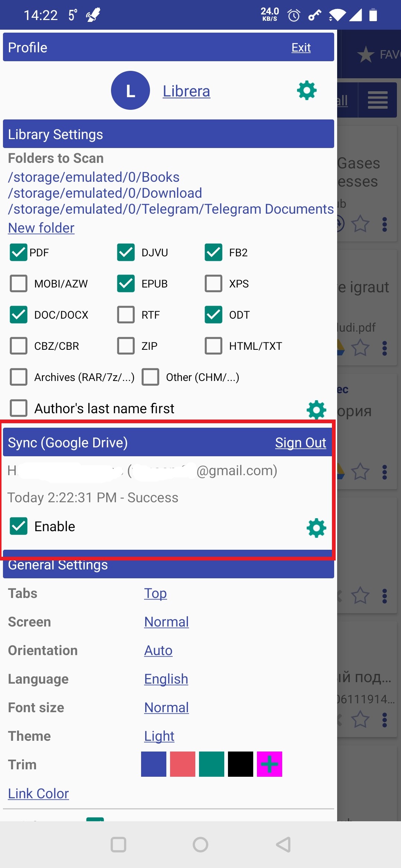Sign Out of Google Drive sync
Viewport: 401px width, 868px height.
[300, 443]
